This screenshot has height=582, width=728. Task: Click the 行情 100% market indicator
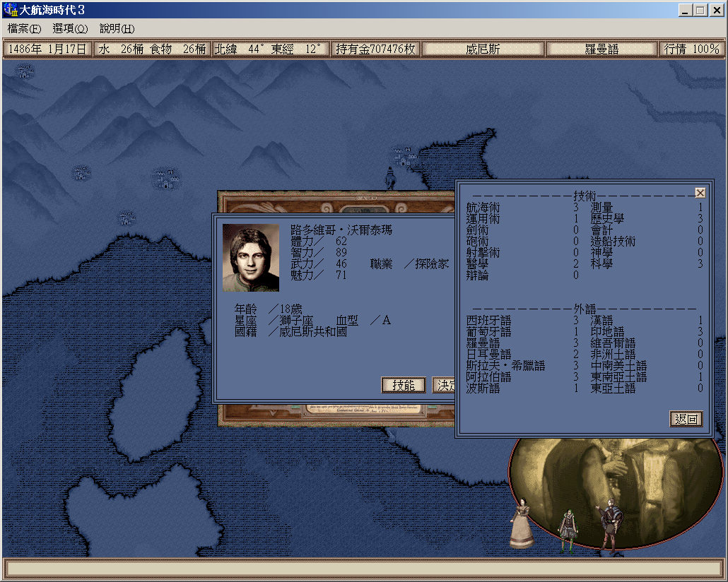point(691,49)
